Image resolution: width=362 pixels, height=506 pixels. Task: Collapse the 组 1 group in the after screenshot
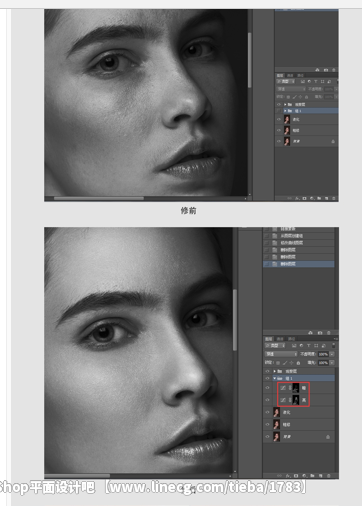[274, 378]
